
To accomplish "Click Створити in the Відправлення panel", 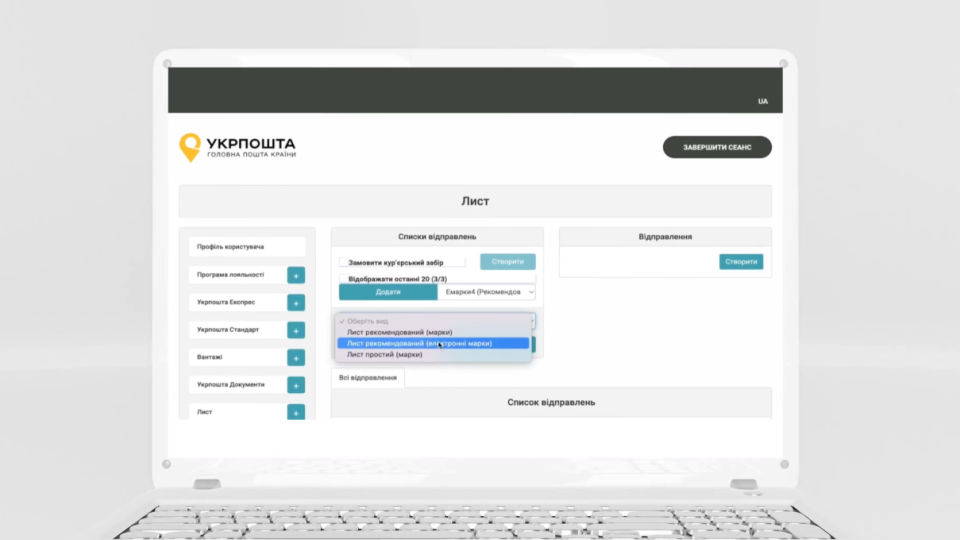I will [x=741, y=261].
